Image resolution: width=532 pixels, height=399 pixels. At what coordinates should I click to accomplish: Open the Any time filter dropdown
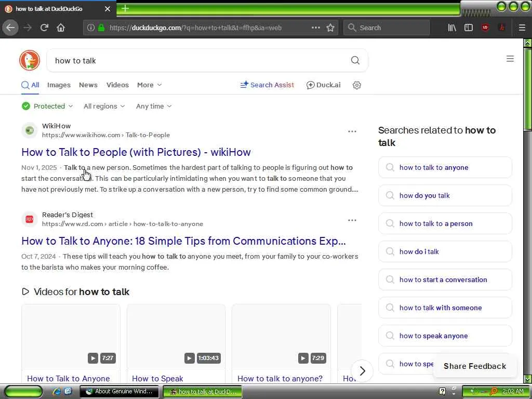pyautogui.click(x=154, y=106)
